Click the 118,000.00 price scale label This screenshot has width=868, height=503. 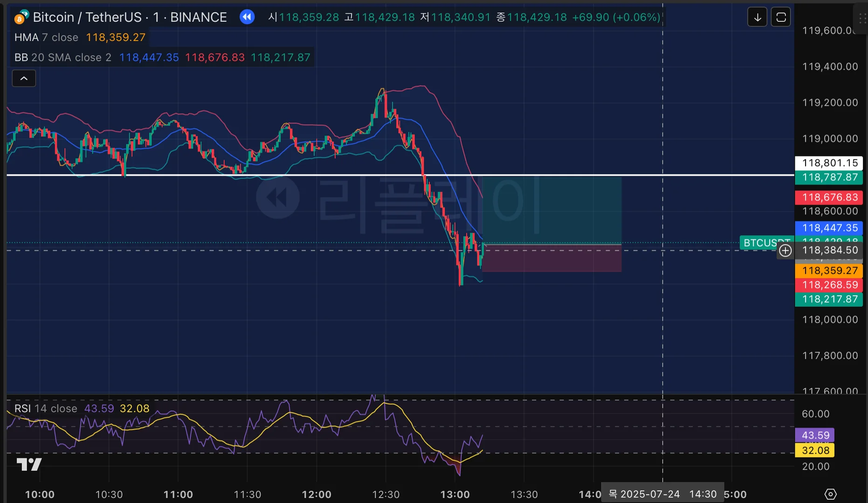830,319
